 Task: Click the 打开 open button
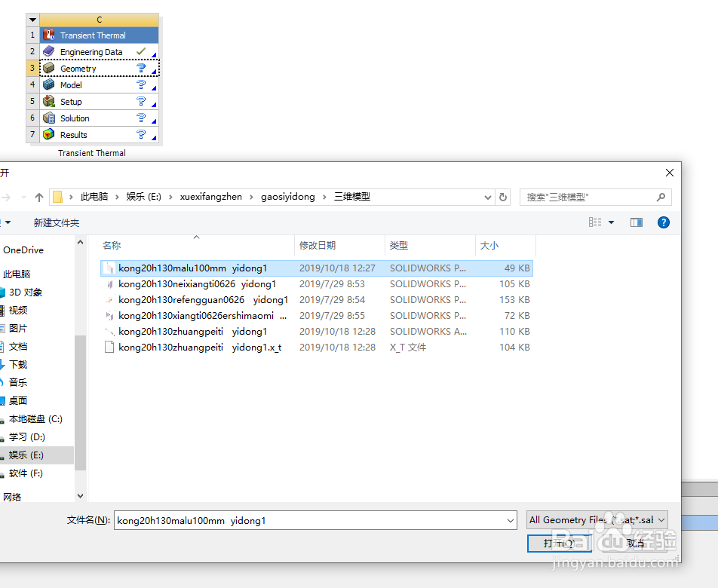click(x=560, y=544)
